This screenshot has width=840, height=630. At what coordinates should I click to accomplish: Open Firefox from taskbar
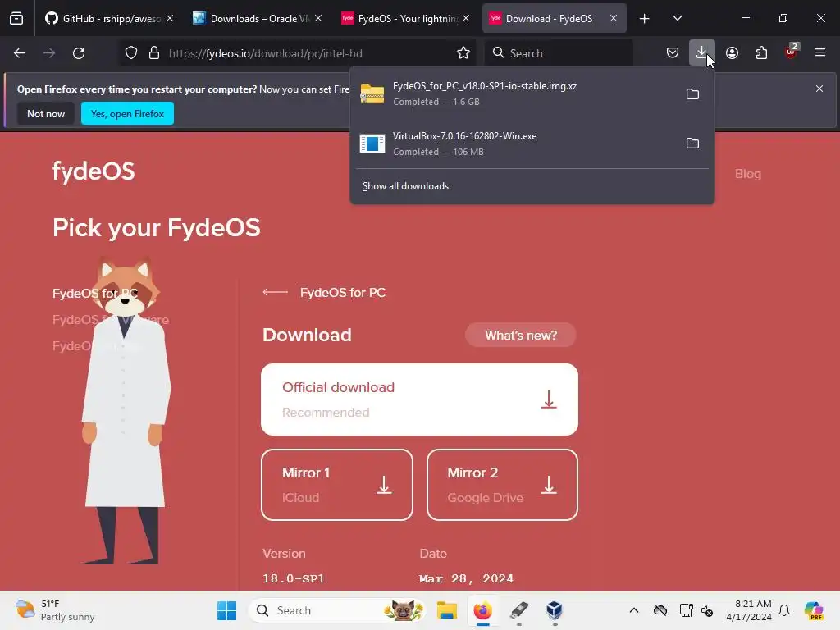pos(482,610)
